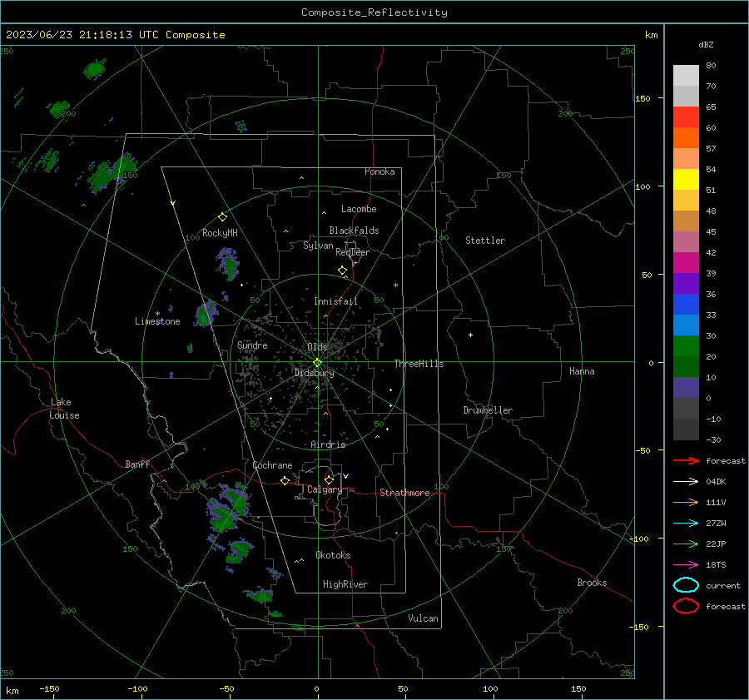Click the yellow diamond marker beside Cochrane
749x700 pixels.
click(285, 481)
